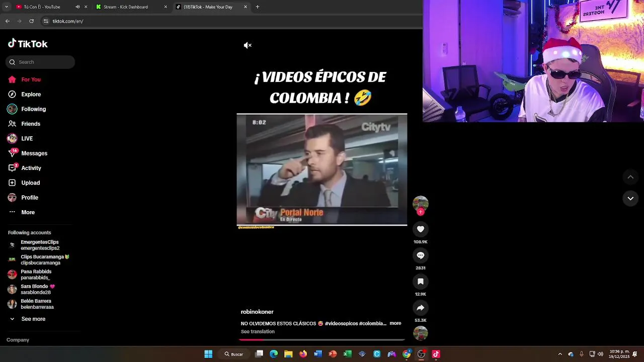Image resolution: width=644 pixels, height=362 pixels.
Task: Click See translation under caption
Action: click(258, 331)
